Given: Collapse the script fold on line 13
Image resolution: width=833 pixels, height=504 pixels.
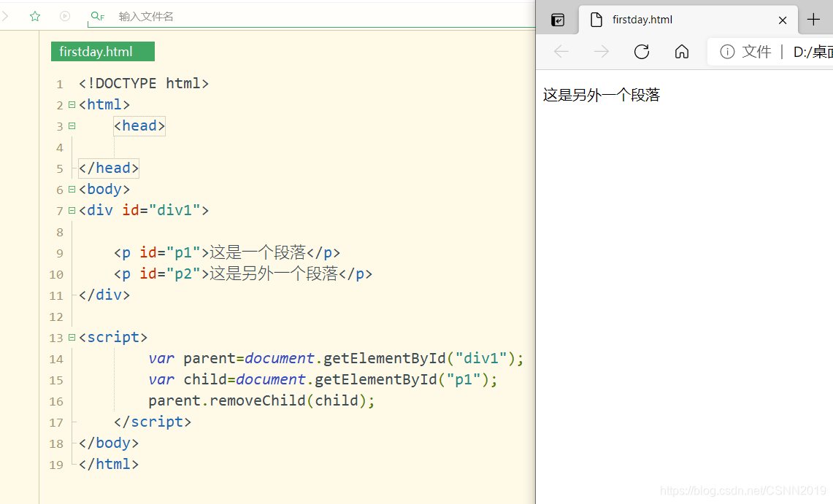Looking at the screenshot, I should (72, 338).
